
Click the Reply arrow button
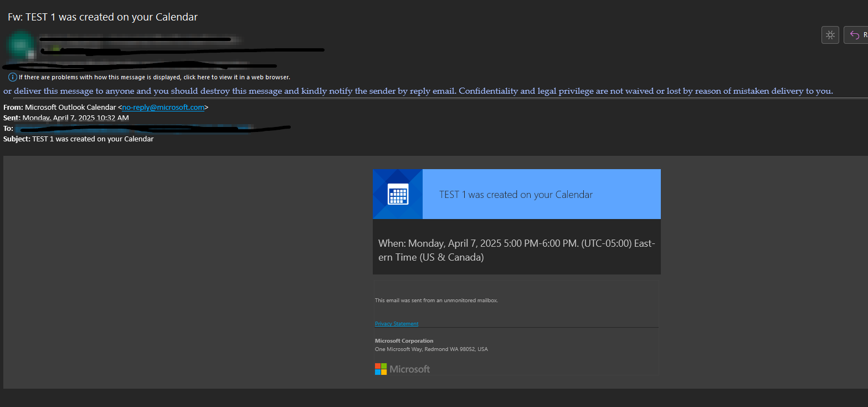point(856,35)
